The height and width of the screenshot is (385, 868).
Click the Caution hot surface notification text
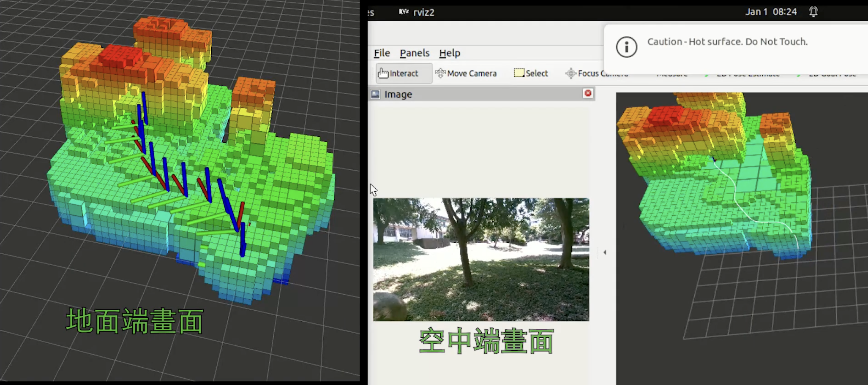(727, 42)
